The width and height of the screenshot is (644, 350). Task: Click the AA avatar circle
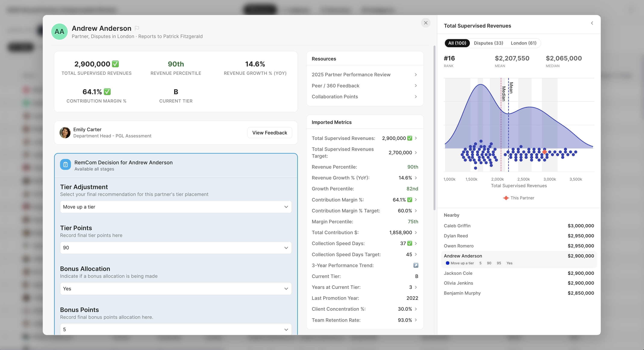tap(59, 32)
